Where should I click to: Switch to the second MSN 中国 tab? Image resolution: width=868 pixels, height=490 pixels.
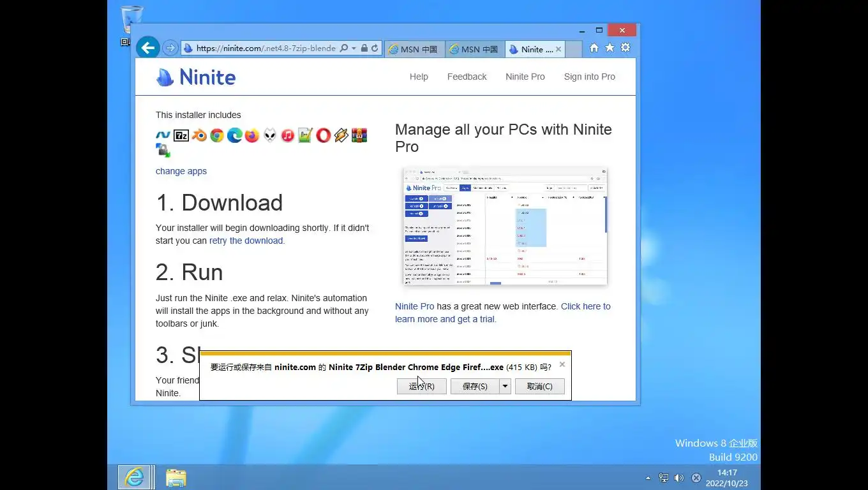(x=474, y=49)
